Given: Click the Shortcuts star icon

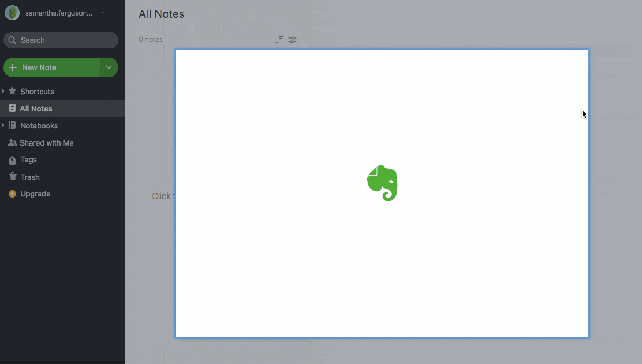Looking at the screenshot, I should (12, 91).
